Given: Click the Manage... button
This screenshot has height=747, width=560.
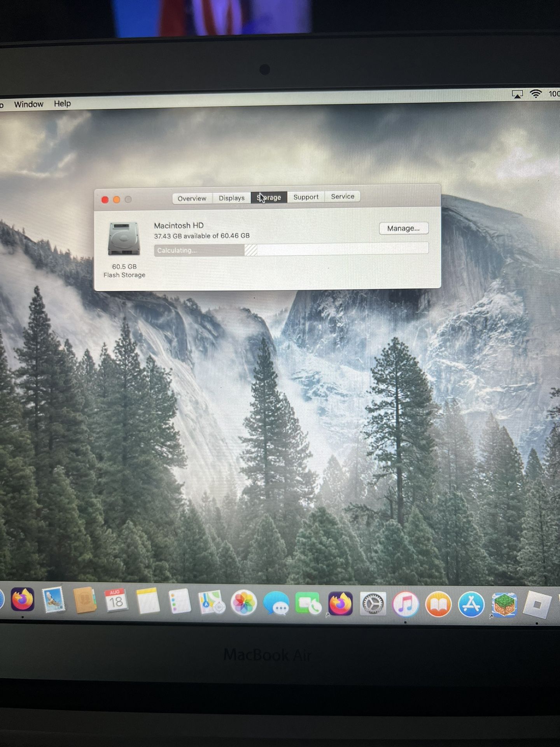Looking at the screenshot, I should pyautogui.click(x=403, y=228).
